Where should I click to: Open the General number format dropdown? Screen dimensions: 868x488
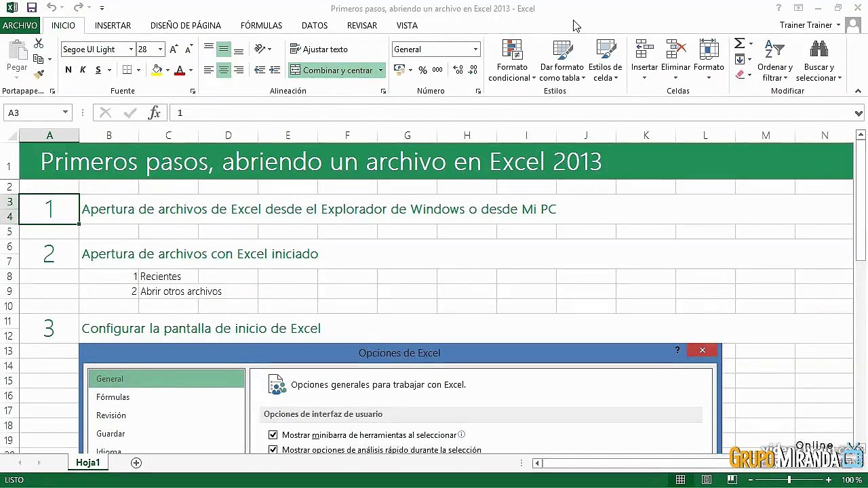click(x=475, y=49)
